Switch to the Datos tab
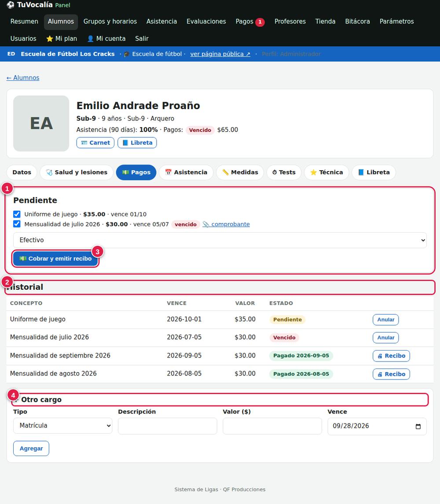 pos(22,172)
